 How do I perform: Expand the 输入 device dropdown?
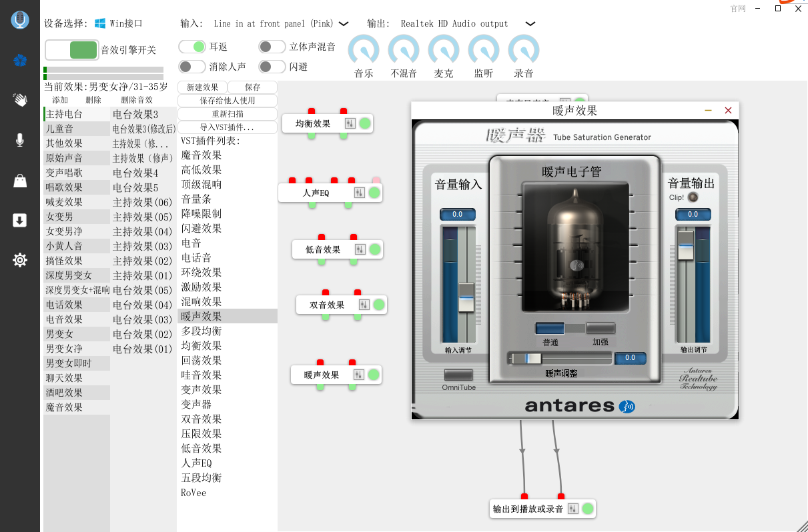pyautogui.click(x=344, y=23)
